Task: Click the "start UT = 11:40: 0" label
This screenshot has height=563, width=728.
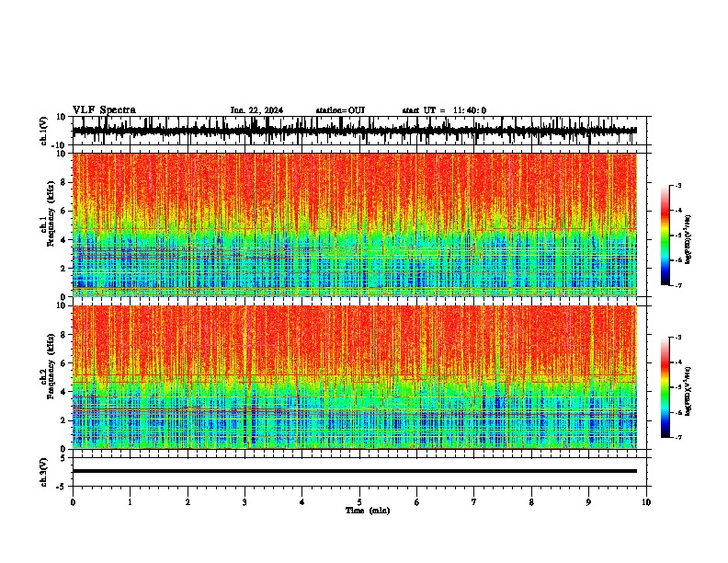Action: pyautogui.click(x=444, y=110)
